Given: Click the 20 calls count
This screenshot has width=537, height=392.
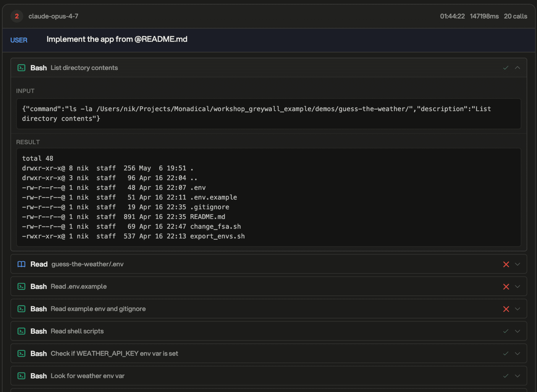Looking at the screenshot, I should tap(515, 16).
